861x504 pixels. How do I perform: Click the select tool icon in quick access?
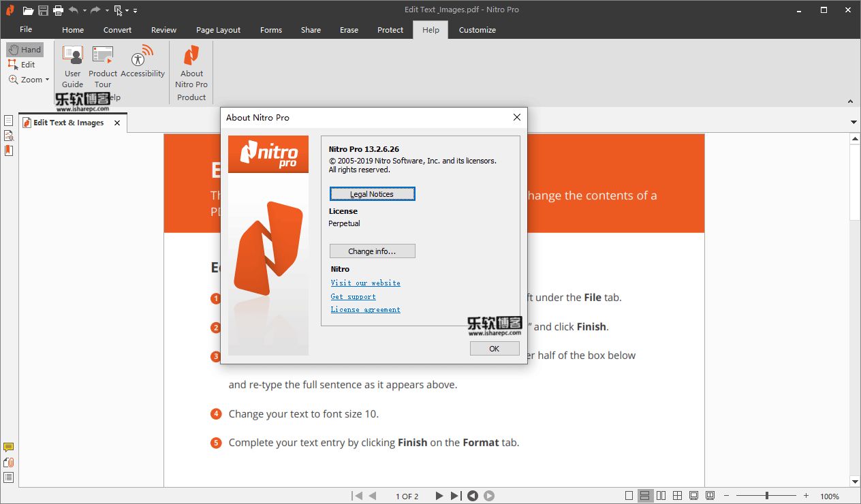pyautogui.click(x=119, y=10)
